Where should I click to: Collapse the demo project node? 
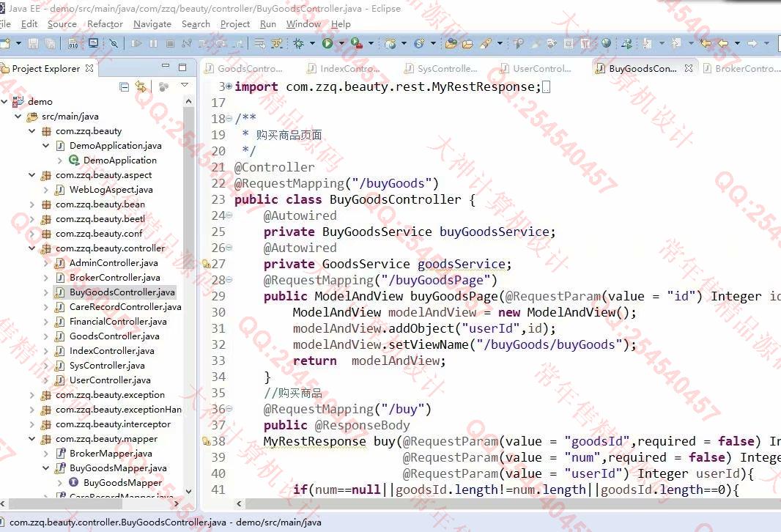(x=4, y=102)
